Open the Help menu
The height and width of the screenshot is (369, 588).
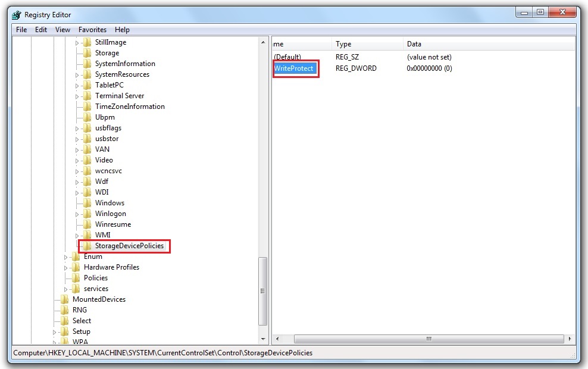122,30
